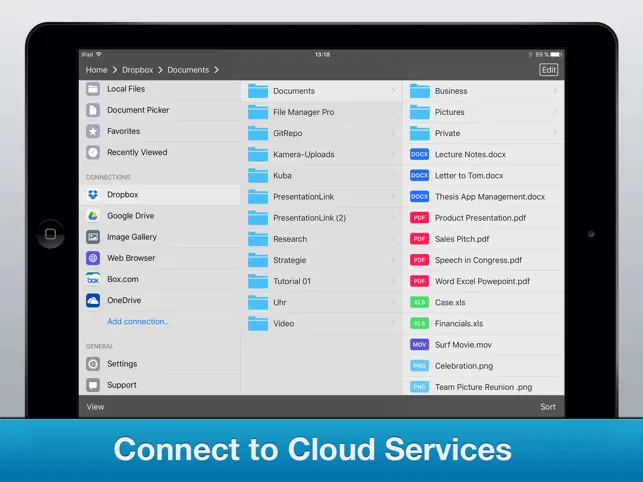Expand Tutorial 01 folder chevron
This screenshot has width=643, height=482.
click(393, 281)
